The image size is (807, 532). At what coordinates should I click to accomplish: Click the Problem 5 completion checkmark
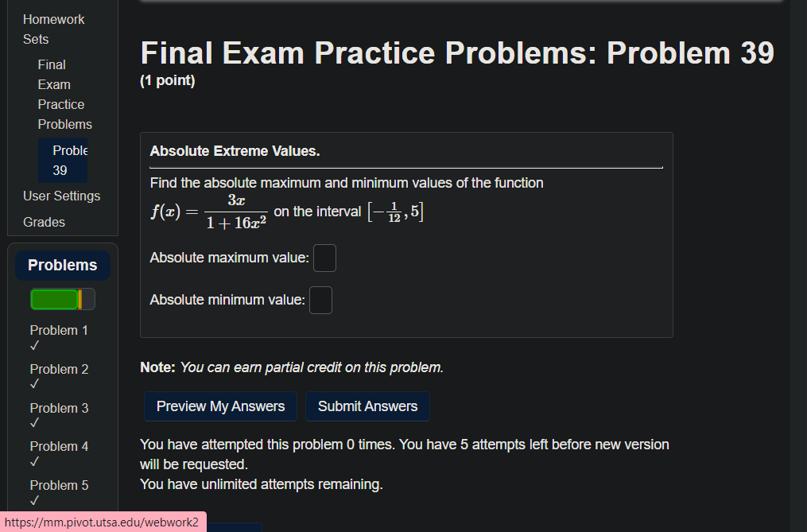point(33,499)
